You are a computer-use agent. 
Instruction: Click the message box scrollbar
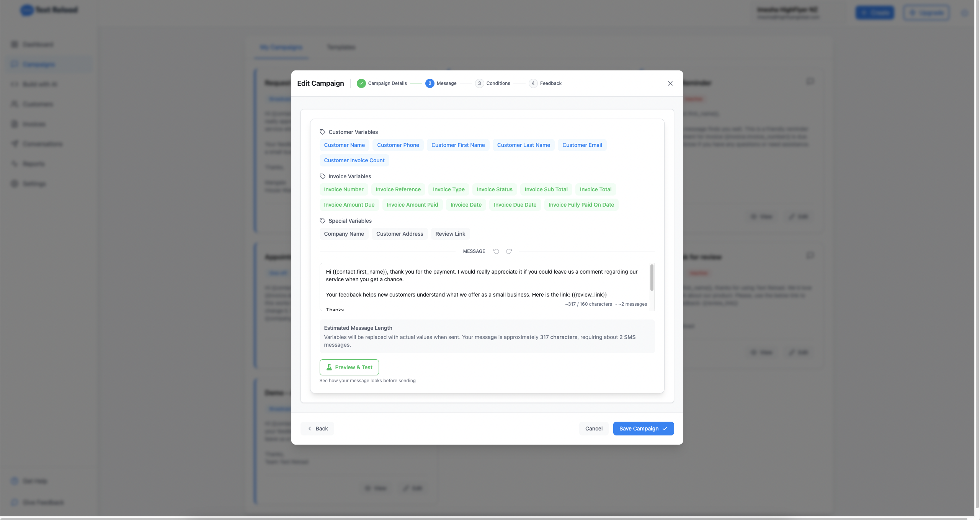(652, 278)
